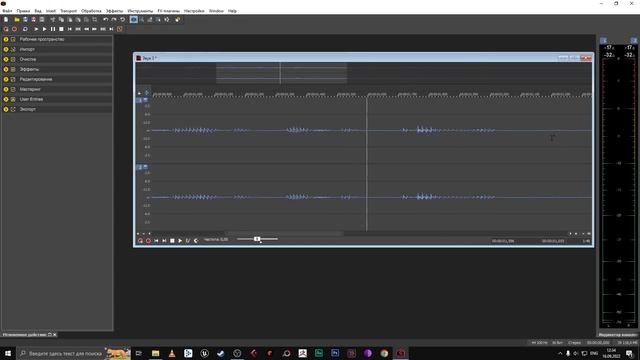Expand the Редактирование section

(6, 80)
